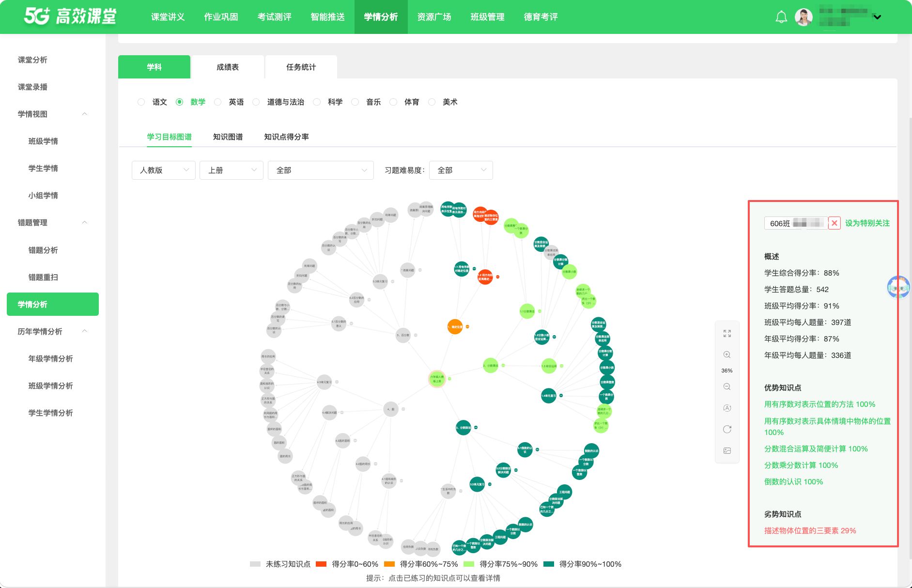This screenshot has height=588, width=912.
Task: Click the refresh graph icon
Action: [727, 429]
